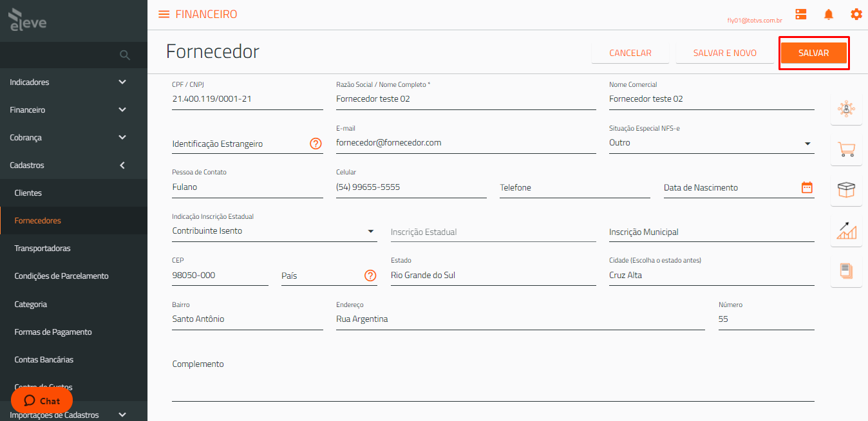The height and width of the screenshot is (421, 868).
Task: Click the fly01@totvs.com.br account link
Action: point(755,21)
